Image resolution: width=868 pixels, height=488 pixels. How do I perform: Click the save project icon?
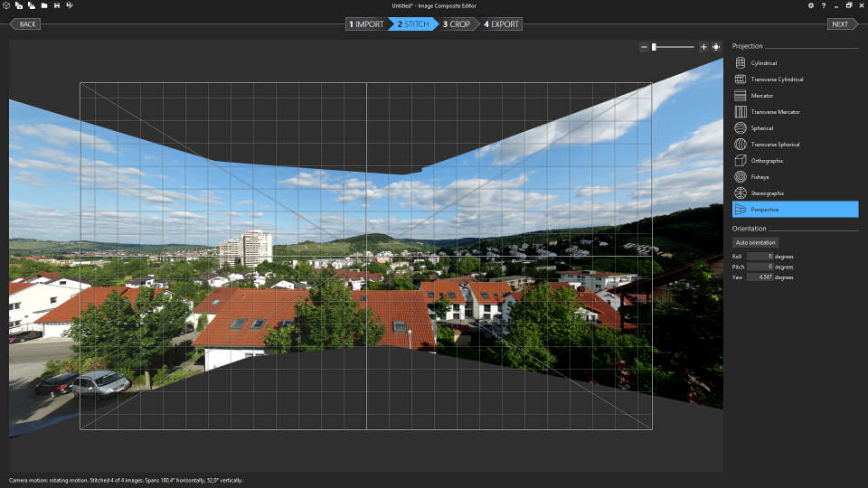[x=57, y=5]
